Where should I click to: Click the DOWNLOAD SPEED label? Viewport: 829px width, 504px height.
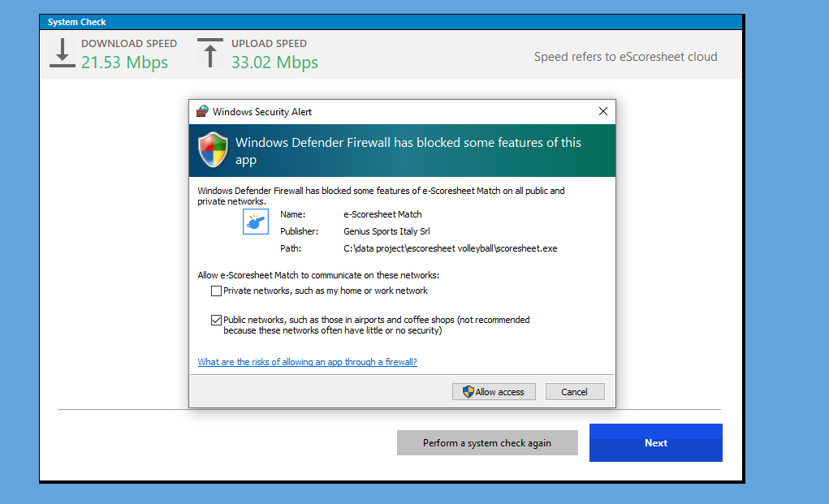pyautogui.click(x=129, y=43)
